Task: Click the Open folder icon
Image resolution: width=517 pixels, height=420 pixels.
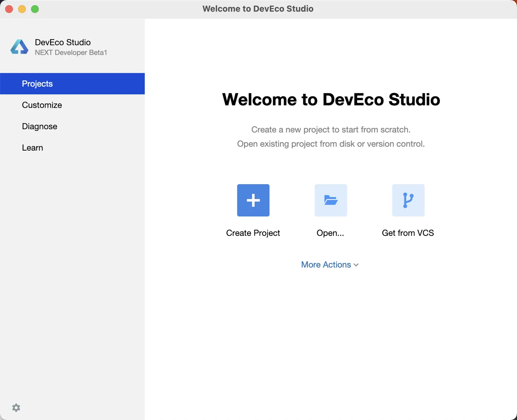Action: click(331, 200)
